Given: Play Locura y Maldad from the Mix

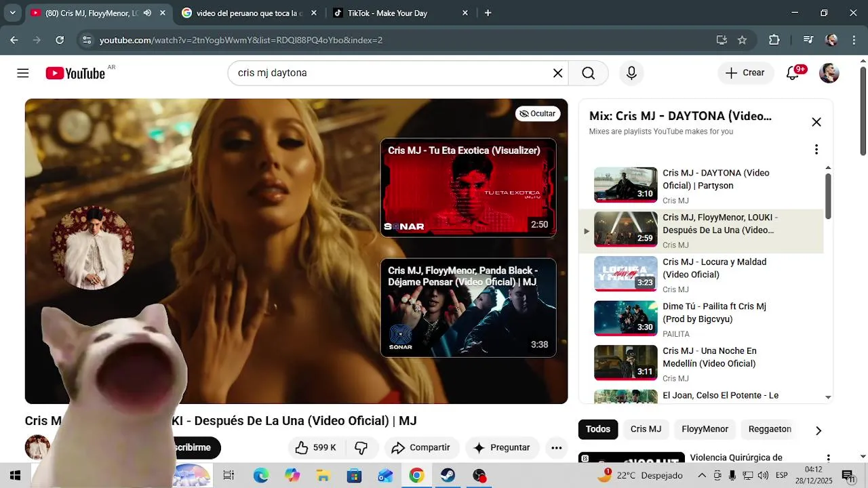Looking at the screenshot, I should pyautogui.click(x=702, y=275).
